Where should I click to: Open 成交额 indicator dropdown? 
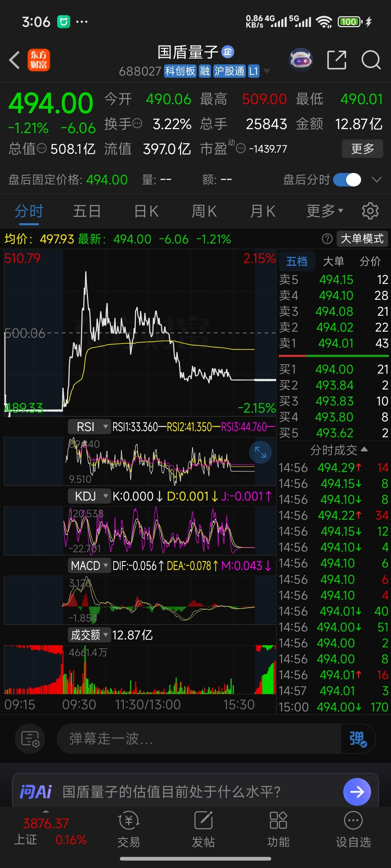pyautogui.click(x=89, y=635)
